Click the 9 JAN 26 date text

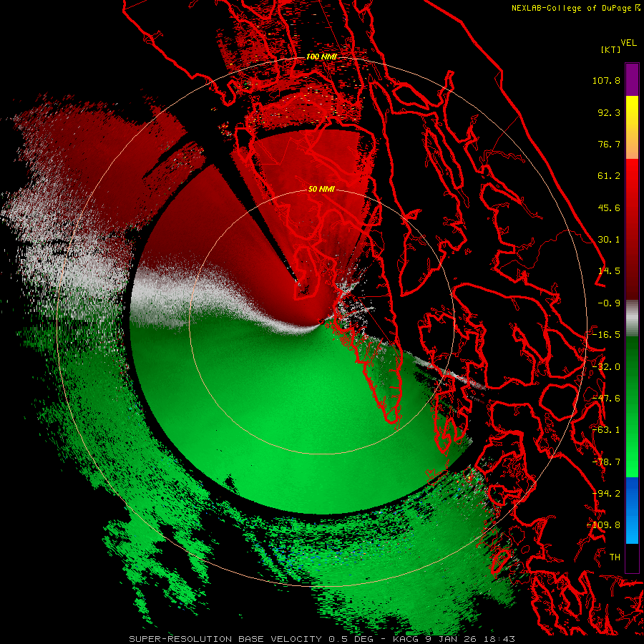452,639
